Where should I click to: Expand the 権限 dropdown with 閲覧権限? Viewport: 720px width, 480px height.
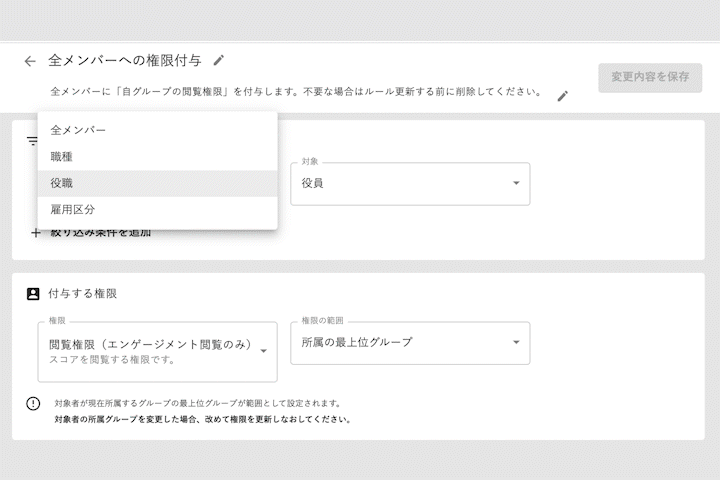tap(157, 351)
